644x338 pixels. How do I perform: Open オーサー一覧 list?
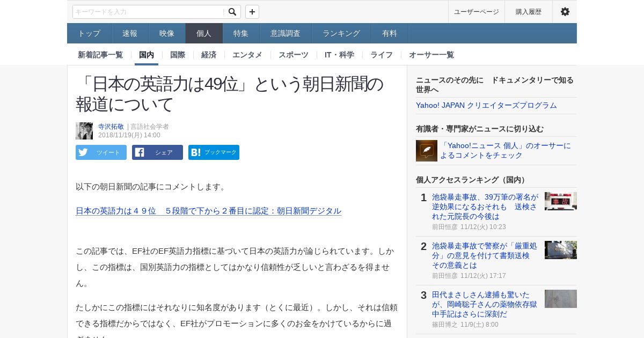tap(431, 55)
